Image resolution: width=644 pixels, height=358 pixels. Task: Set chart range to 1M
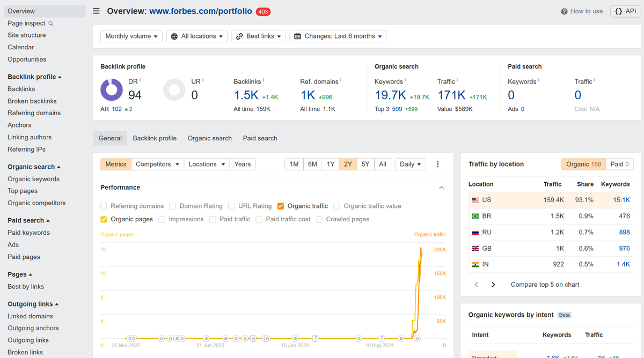click(294, 165)
